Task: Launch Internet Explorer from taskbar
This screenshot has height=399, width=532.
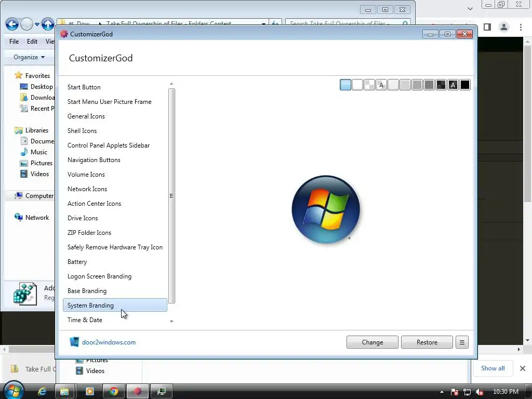Action: [42, 392]
